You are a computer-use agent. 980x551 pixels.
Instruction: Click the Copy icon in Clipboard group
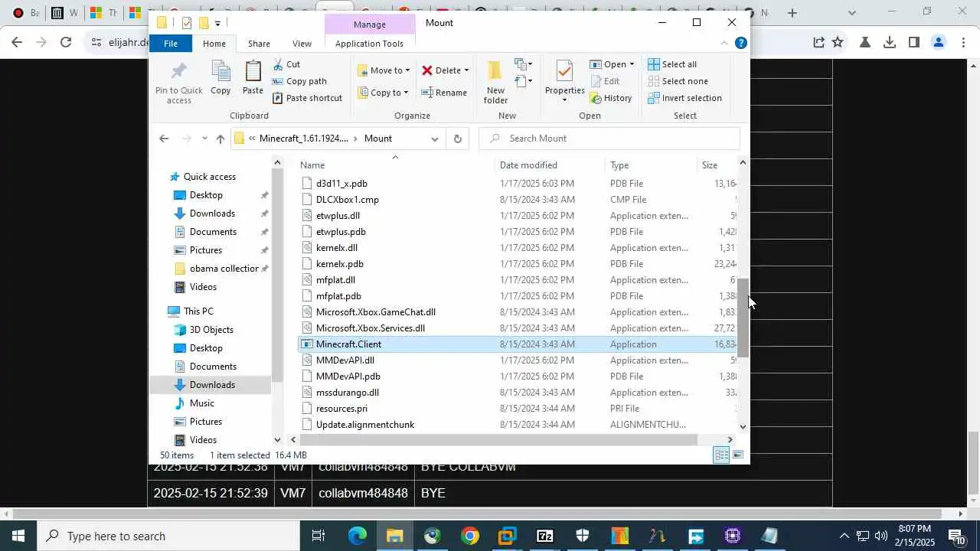220,77
